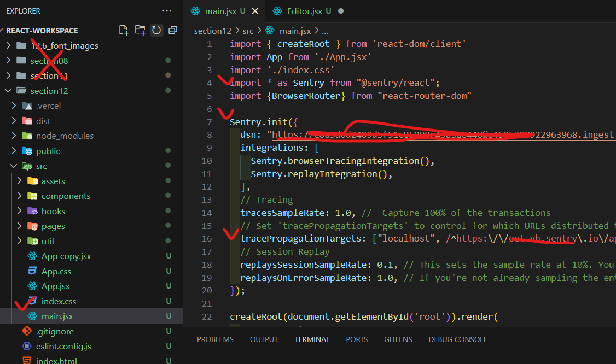
Task: Click src in the breadcrumb path
Action: pos(248,31)
